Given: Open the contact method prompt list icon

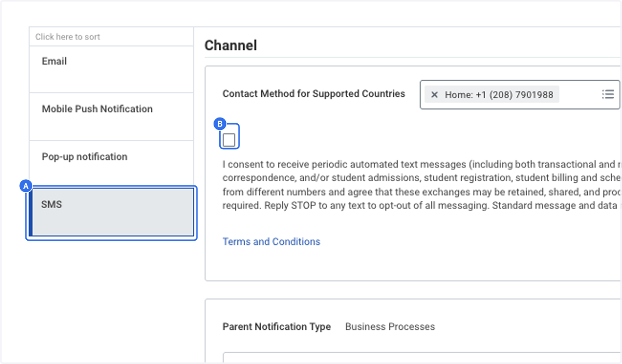Looking at the screenshot, I should (x=608, y=94).
